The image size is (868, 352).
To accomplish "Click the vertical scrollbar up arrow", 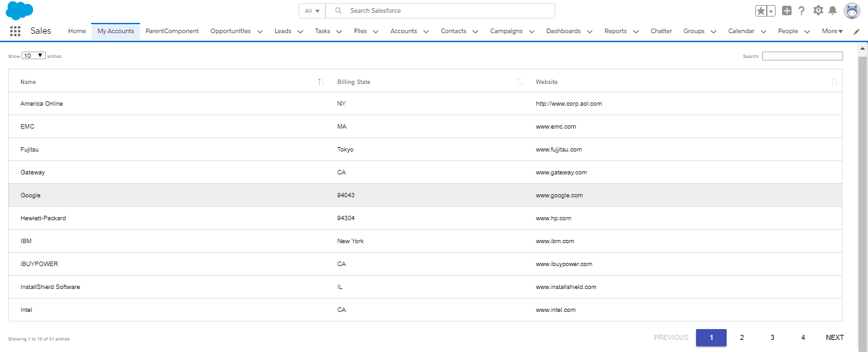I will click(863, 48).
